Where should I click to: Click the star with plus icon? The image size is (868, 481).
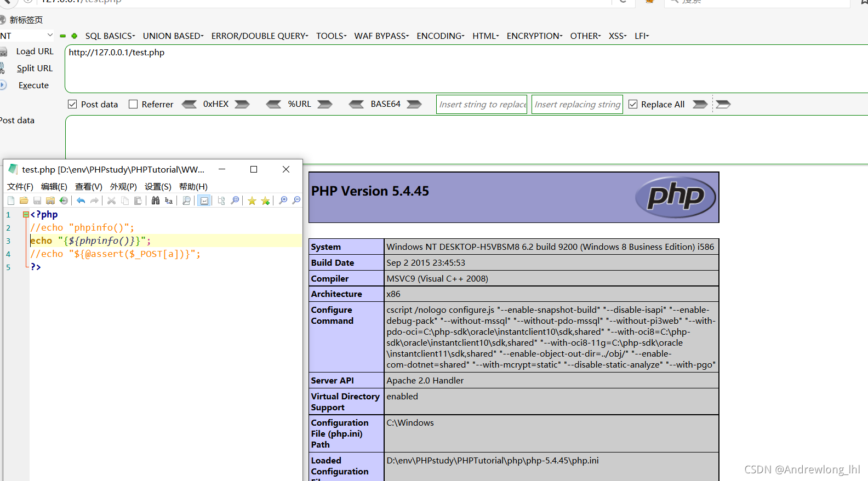point(265,201)
